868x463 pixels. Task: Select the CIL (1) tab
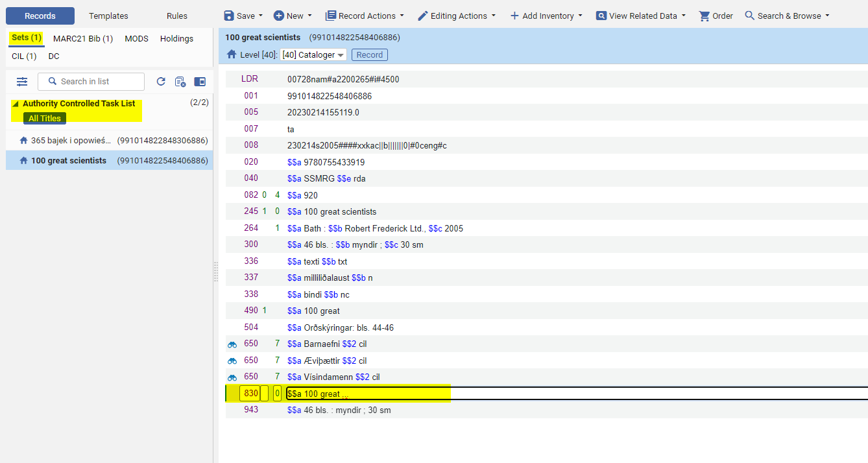click(x=24, y=56)
